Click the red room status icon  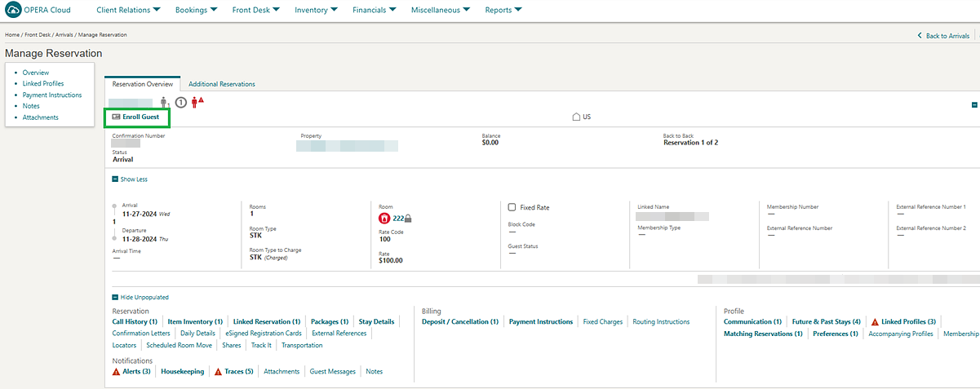click(x=384, y=219)
